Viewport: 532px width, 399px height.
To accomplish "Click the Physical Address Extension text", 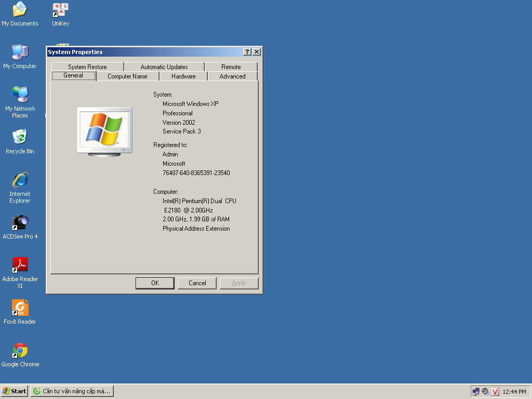I will pos(196,229).
